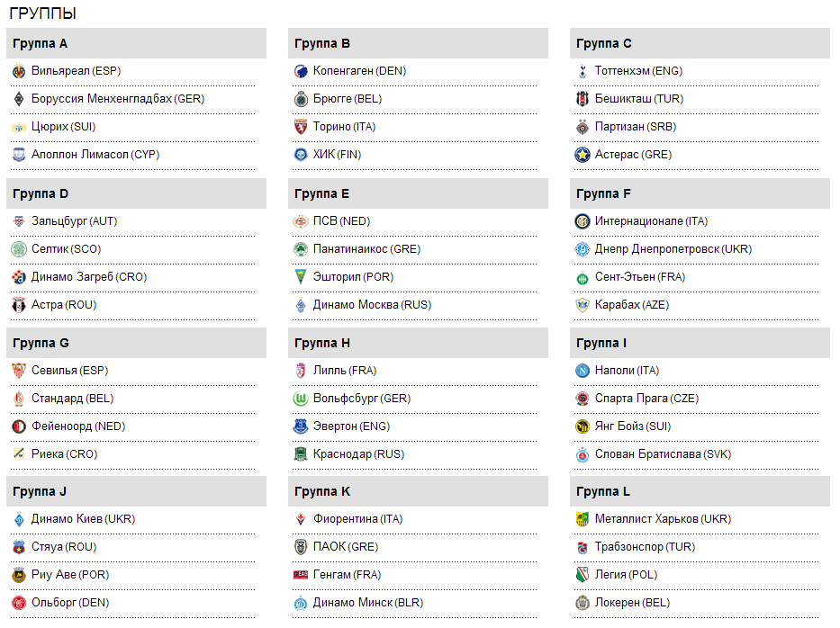Click the Napoli club logo

click(x=583, y=371)
